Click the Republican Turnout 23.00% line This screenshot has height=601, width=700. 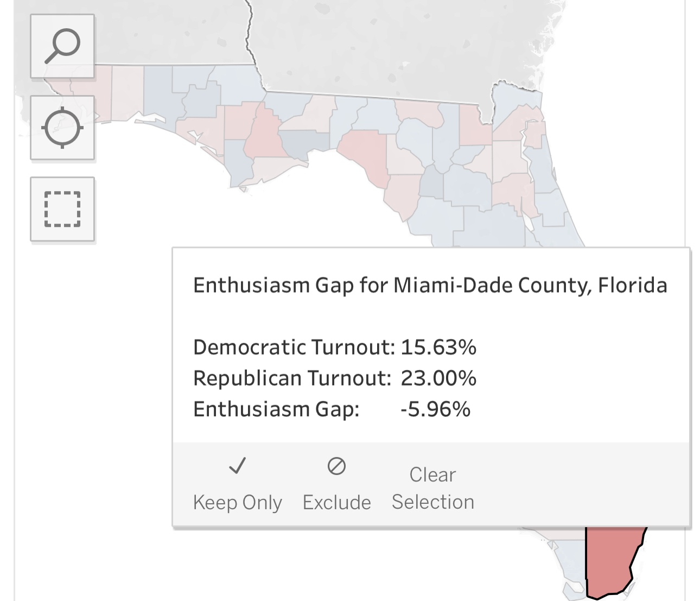(334, 378)
